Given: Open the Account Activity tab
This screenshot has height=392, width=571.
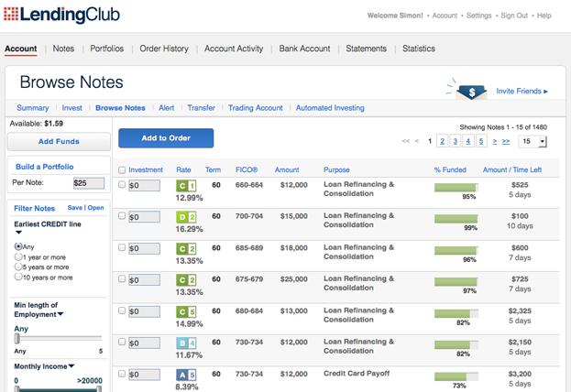Looking at the screenshot, I should pos(234,49).
